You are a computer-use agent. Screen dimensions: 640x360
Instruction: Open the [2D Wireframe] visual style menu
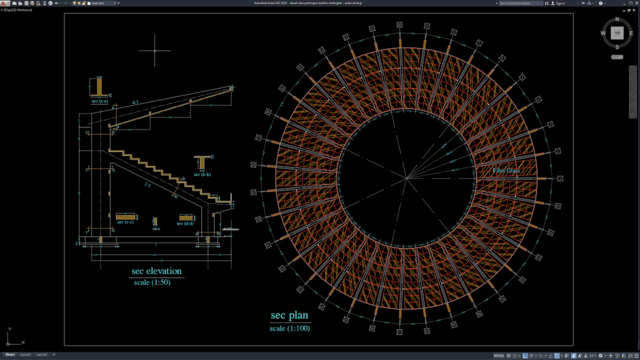click(22, 10)
